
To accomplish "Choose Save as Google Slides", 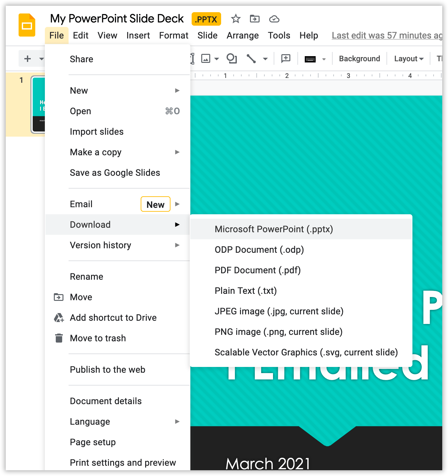I will click(118, 173).
